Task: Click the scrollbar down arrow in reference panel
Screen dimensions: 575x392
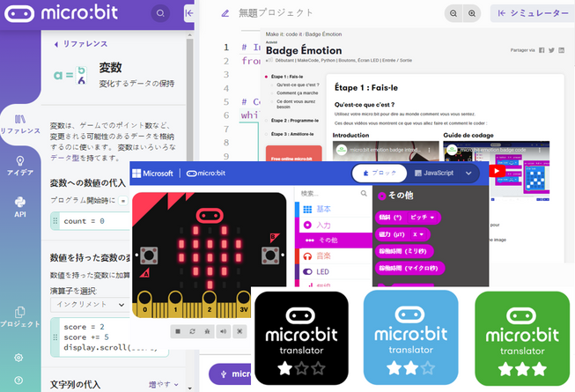Action: pyautogui.click(x=189, y=388)
